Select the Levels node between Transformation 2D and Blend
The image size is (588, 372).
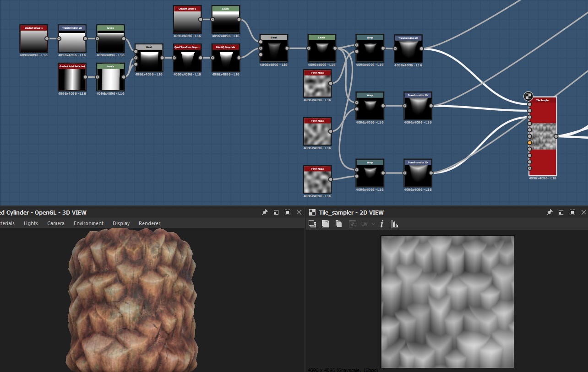[111, 39]
